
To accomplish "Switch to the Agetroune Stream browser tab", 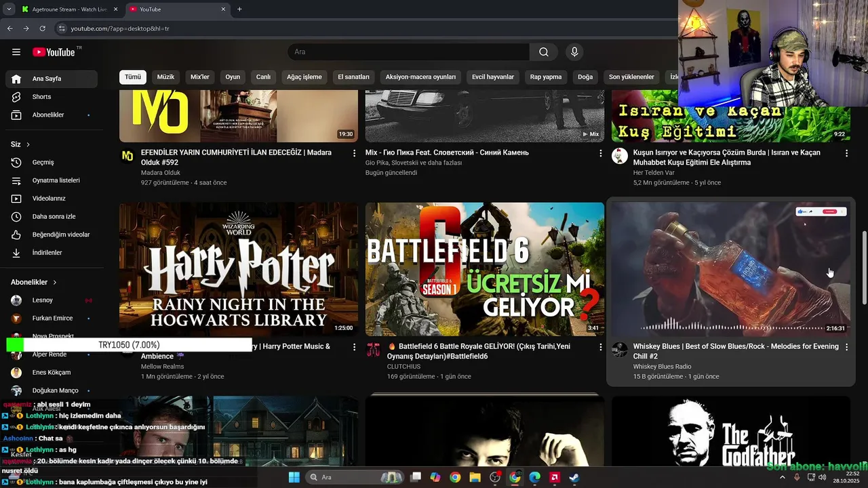I will point(69,9).
